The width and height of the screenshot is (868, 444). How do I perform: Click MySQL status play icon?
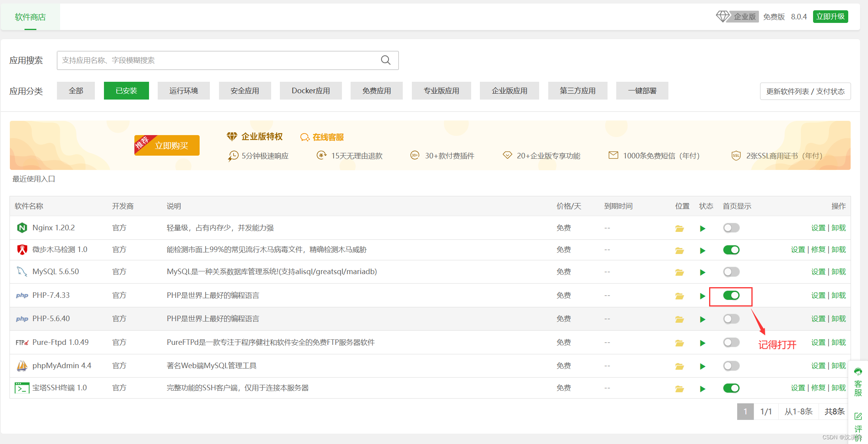tap(702, 272)
